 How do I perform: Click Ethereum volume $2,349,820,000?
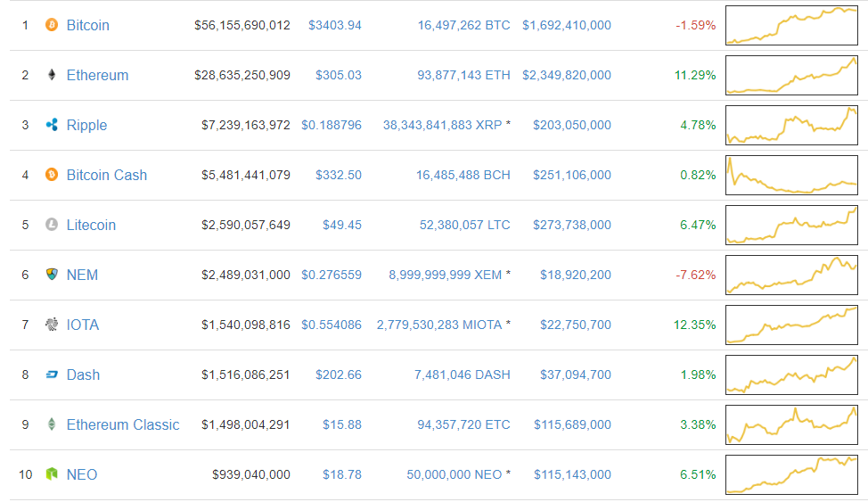pyautogui.click(x=567, y=76)
